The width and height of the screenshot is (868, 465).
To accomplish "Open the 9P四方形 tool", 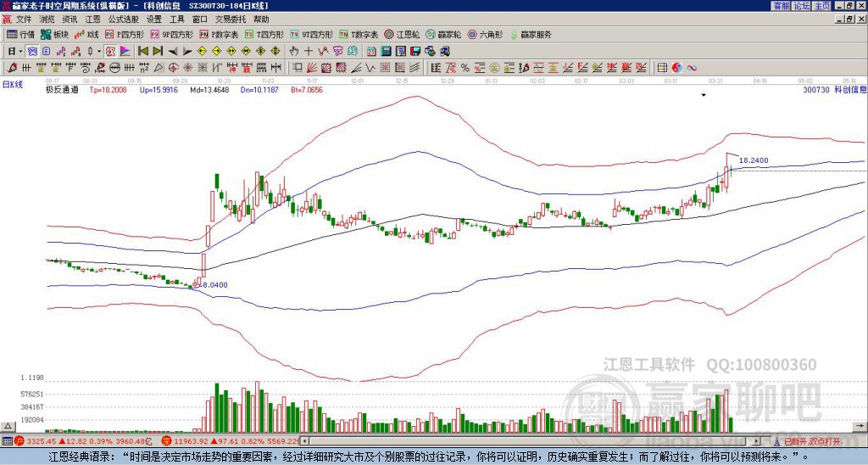I will (172, 34).
